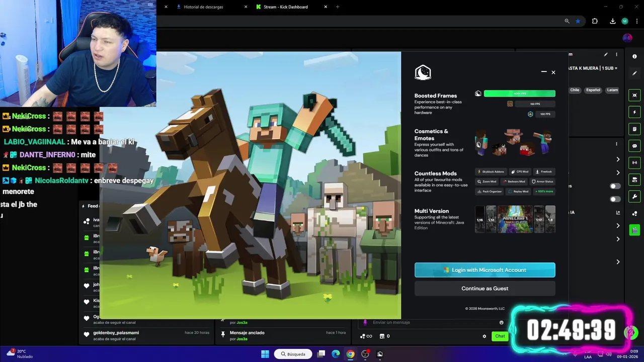Click the Kick info sidebar icon
Screen dimensions: 644x362
(x=634, y=56)
